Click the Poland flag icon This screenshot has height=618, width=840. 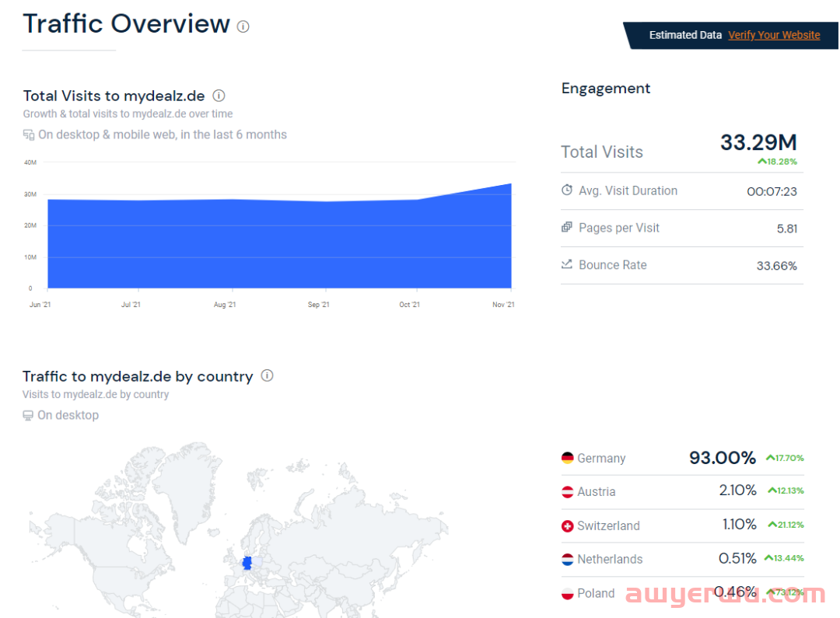pyautogui.click(x=567, y=593)
